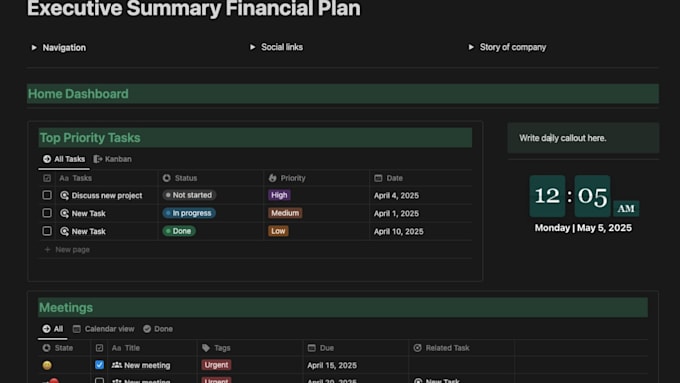Open the Not started status dropdown
680x383 pixels.
(189, 195)
